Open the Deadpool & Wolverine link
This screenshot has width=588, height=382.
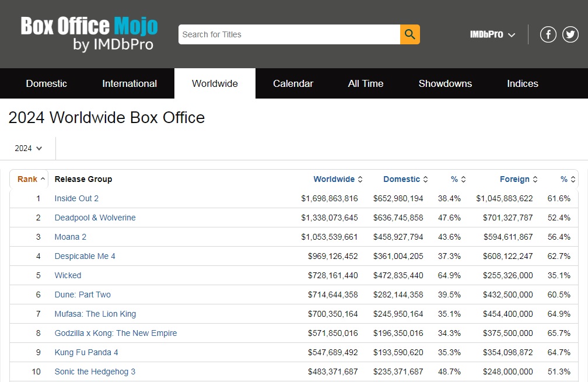95,218
